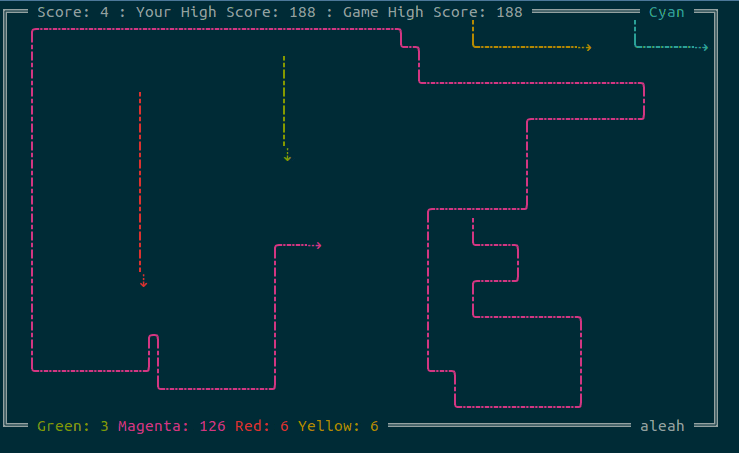Click the Red: 6 score entry
Screen dimensions: 739x453
pos(262,426)
